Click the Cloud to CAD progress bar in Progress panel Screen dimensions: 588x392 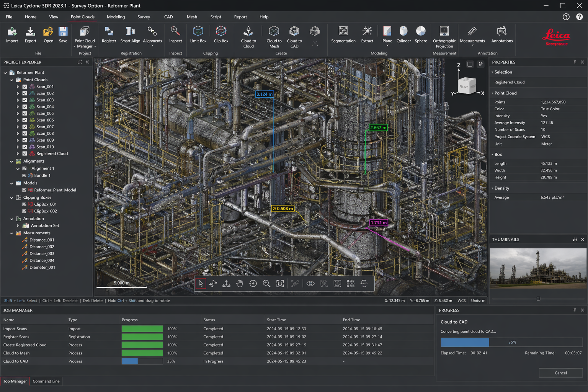[x=511, y=342]
